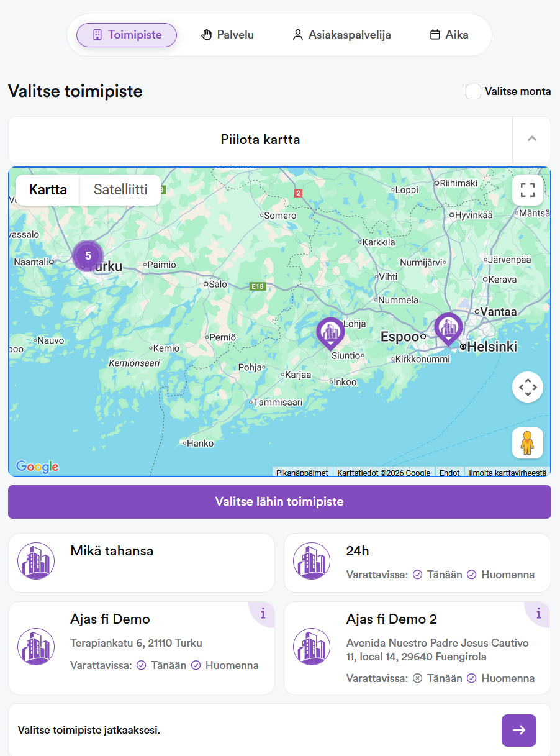Screen dimensions: 560x756
Task: Open info icon on Ajas fi Demo 2 card
Action: (x=539, y=614)
